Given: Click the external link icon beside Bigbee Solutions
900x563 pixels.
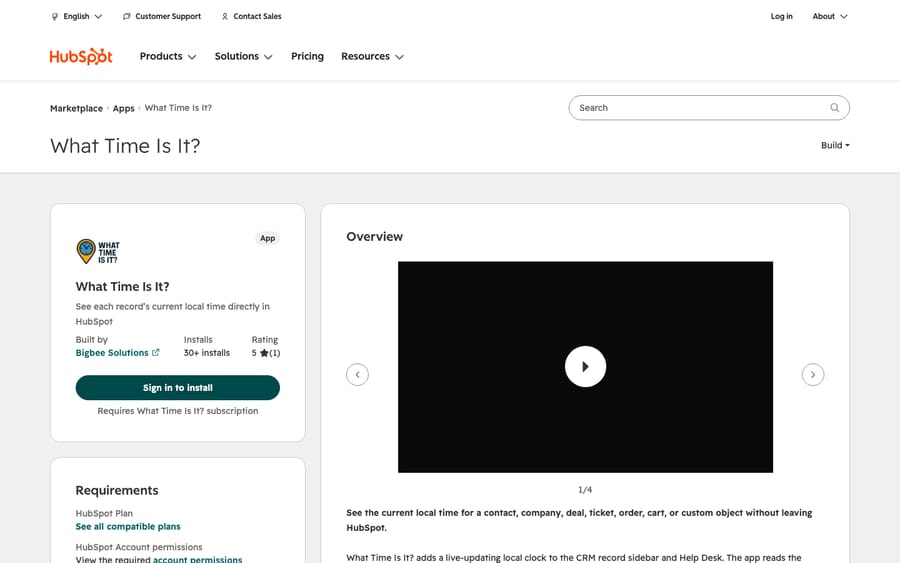Looking at the screenshot, I should point(156,352).
